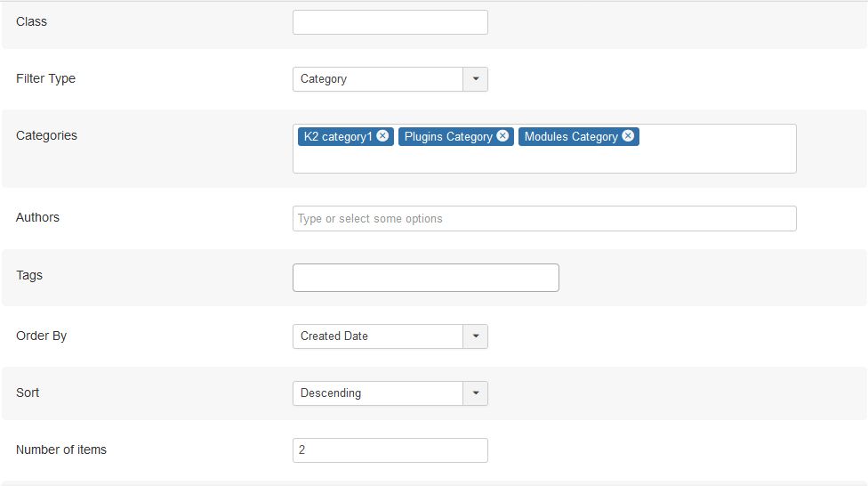Remove the Plugins Category tag
Image resolution: width=868 pixels, height=486 pixels.
[502, 136]
